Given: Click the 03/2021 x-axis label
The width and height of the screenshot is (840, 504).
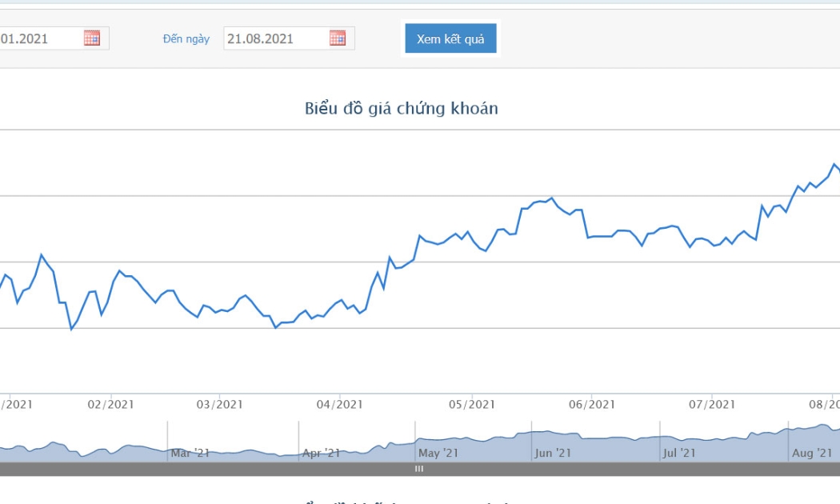Looking at the screenshot, I should click(220, 404).
